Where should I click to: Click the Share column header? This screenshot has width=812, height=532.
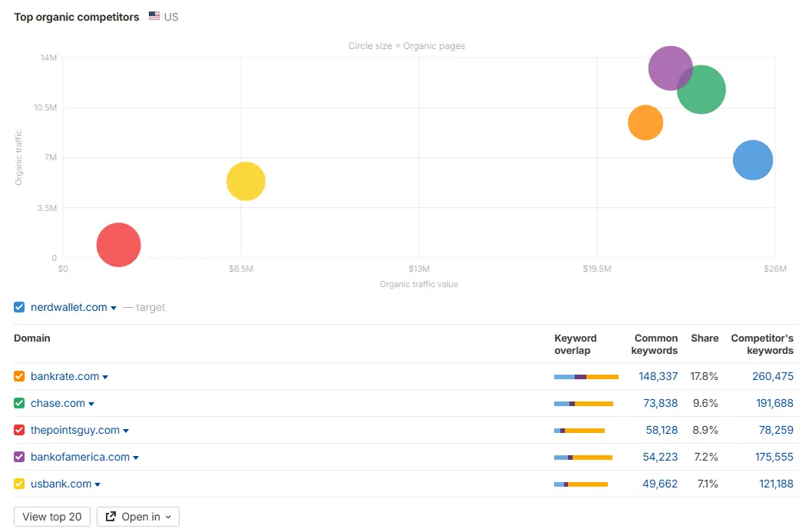coord(705,338)
